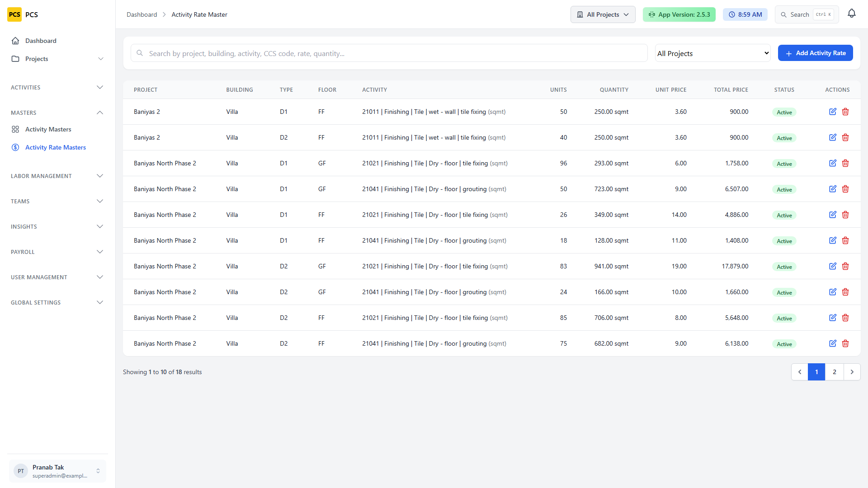868x488 pixels.
Task: Go to page 2 of results
Action: point(835,372)
